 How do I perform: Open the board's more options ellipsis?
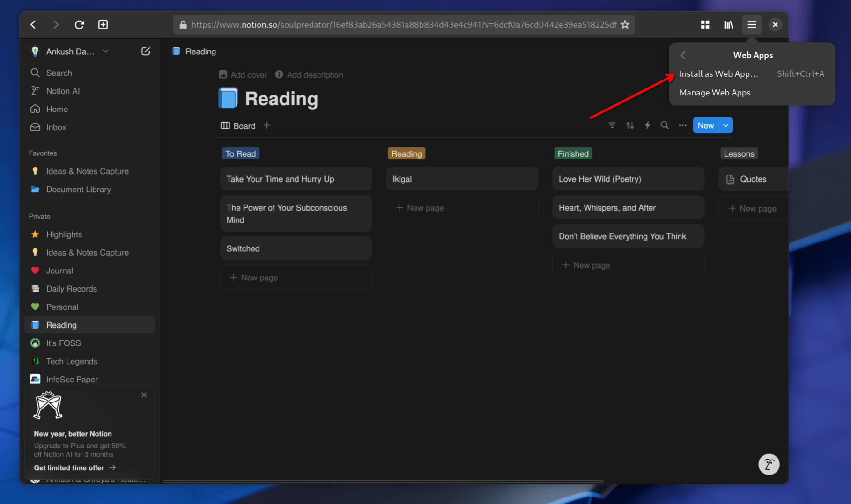682,125
